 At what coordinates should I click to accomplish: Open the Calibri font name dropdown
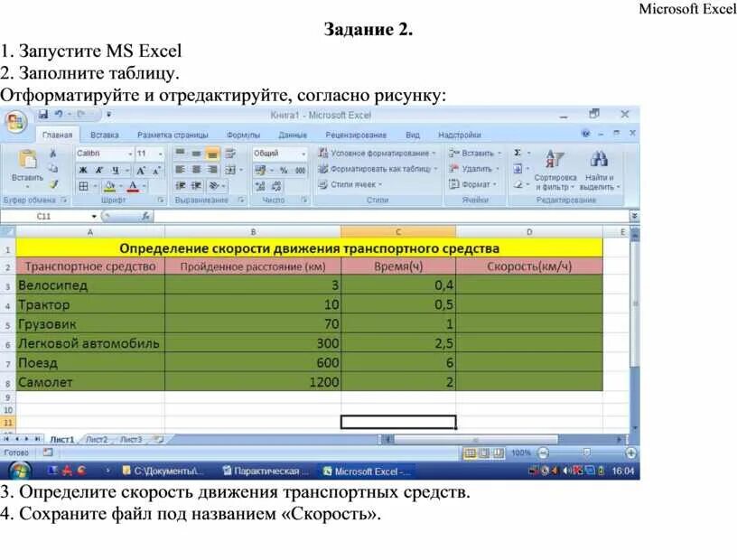130,154
